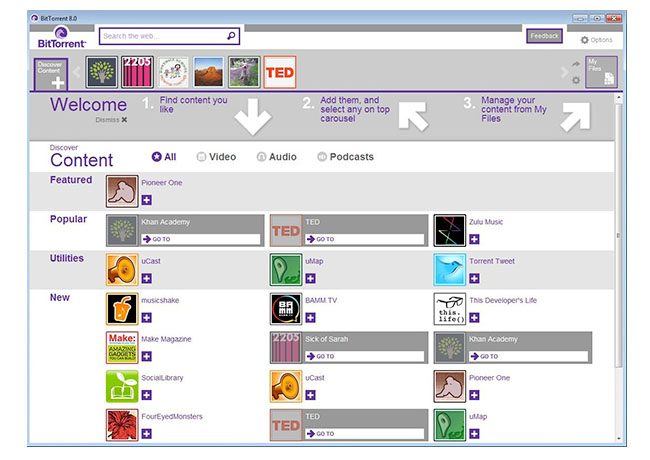Click the Make Magazine title
Image resolution: width=650 pixels, height=460 pixels.
pyautogui.click(x=166, y=339)
